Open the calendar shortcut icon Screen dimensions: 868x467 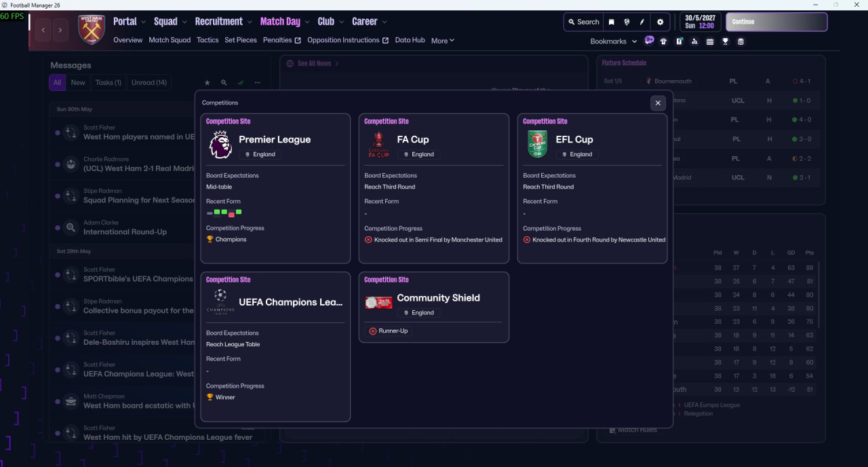pyautogui.click(x=710, y=41)
